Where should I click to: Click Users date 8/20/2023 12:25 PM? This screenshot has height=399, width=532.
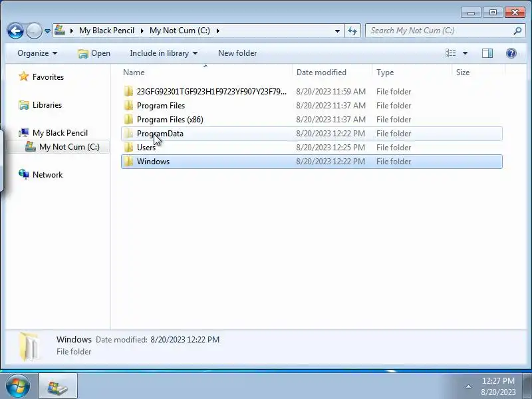point(331,147)
